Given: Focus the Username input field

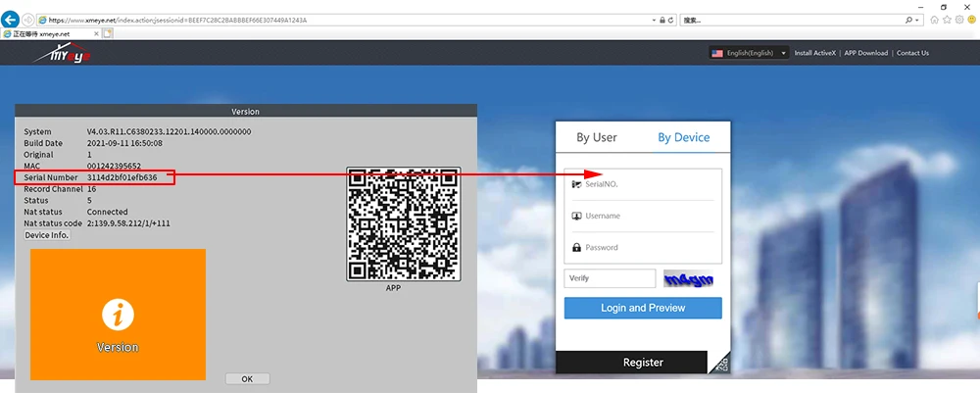Looking at the screenshot, I should coord(643,216).
